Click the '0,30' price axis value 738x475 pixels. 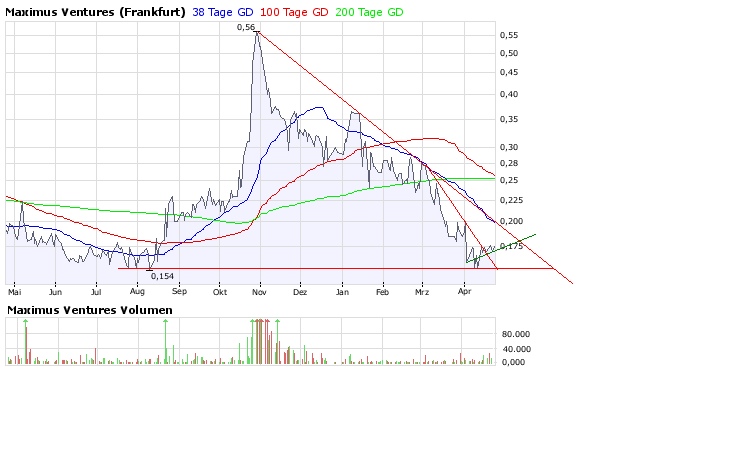pos(509,147)
